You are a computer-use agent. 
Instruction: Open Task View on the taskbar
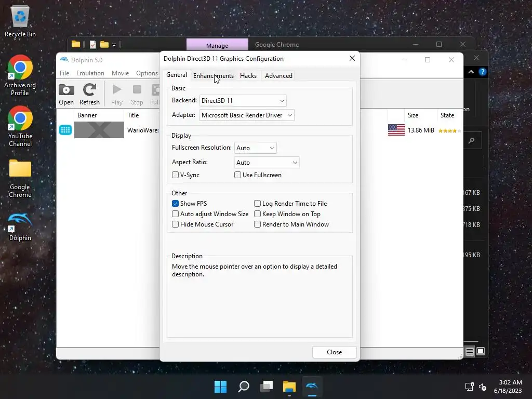pyautogui.click(x=267, y=387)
